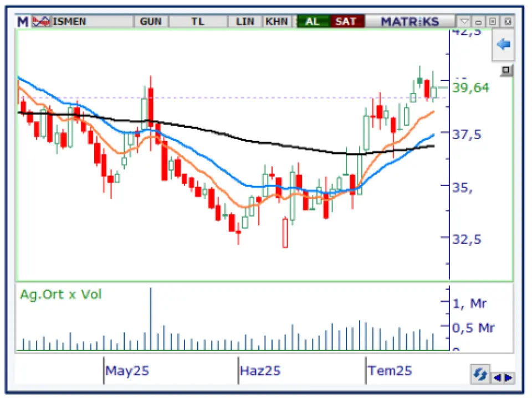Image resolution: width=532 pixels, height=398 pixels.
Task: Open the GUN period selector
Action: (x=151, y=22)
